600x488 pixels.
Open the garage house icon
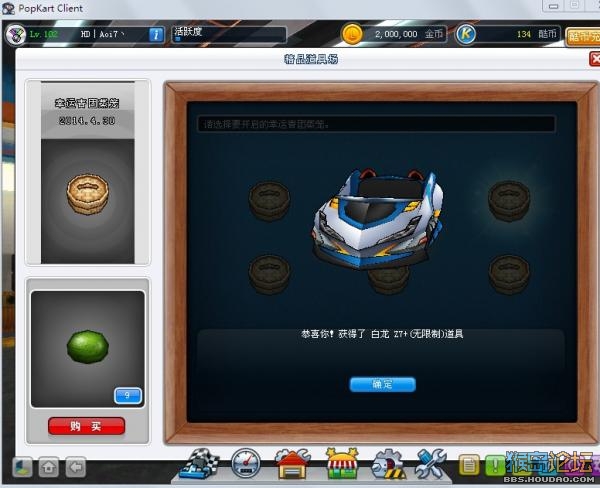pos(292,463)
